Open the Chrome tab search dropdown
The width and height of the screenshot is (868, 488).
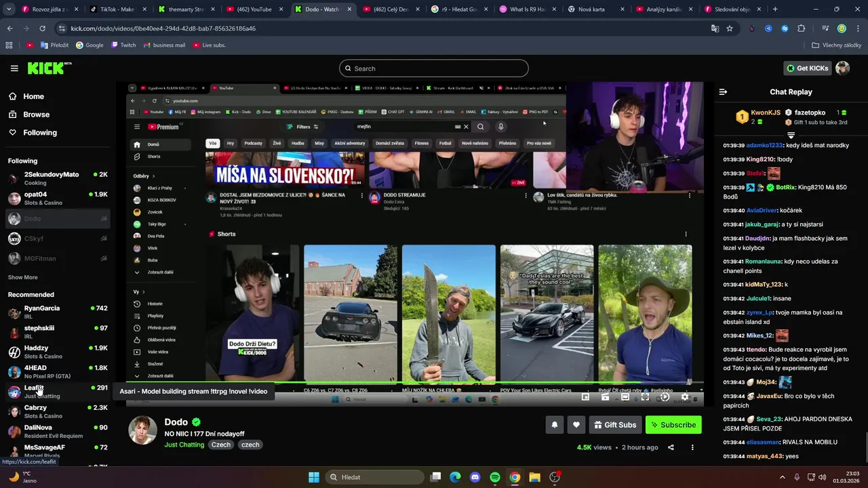point(9,9)
